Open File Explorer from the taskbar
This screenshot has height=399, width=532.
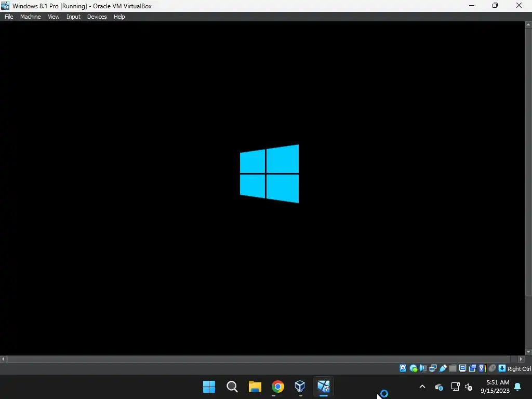(x=255, y=387)
